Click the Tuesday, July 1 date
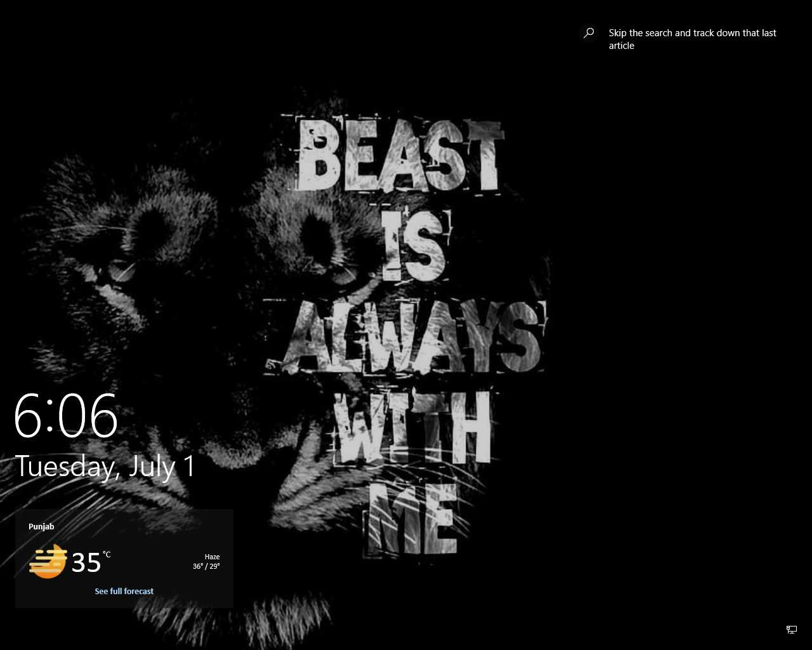The width and height of the screenshot is (812, 650). coord(105,467)
